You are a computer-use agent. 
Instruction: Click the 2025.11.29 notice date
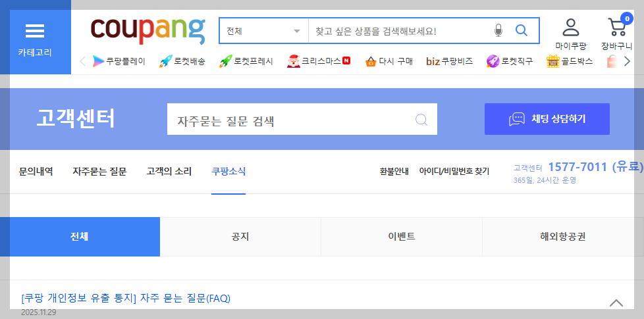point(39,312)
